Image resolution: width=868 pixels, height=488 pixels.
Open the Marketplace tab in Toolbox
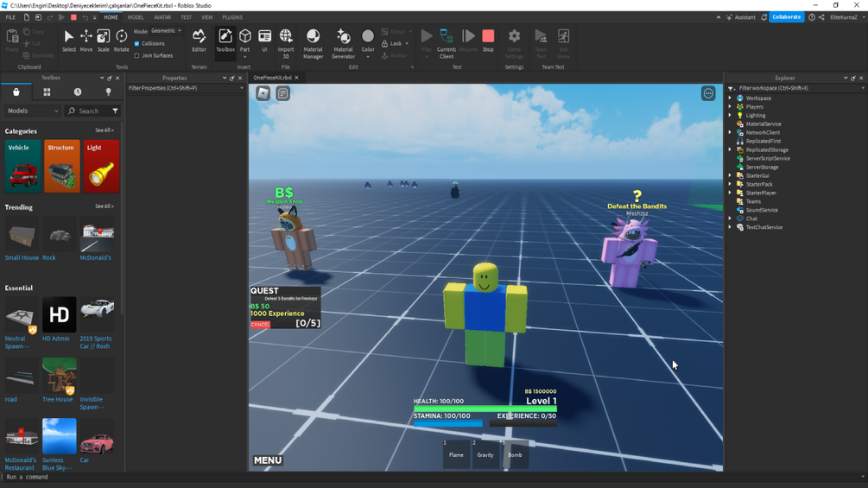(x=16, y=92)
